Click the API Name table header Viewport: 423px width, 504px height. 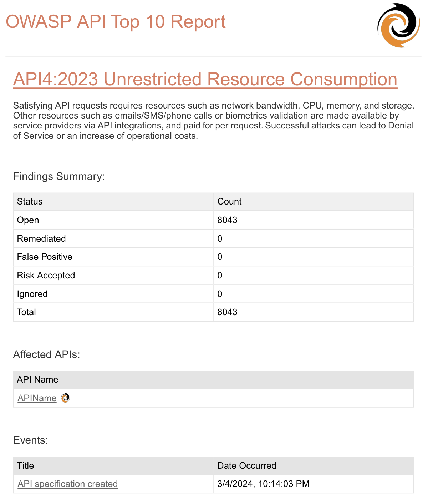pos(37,379)
